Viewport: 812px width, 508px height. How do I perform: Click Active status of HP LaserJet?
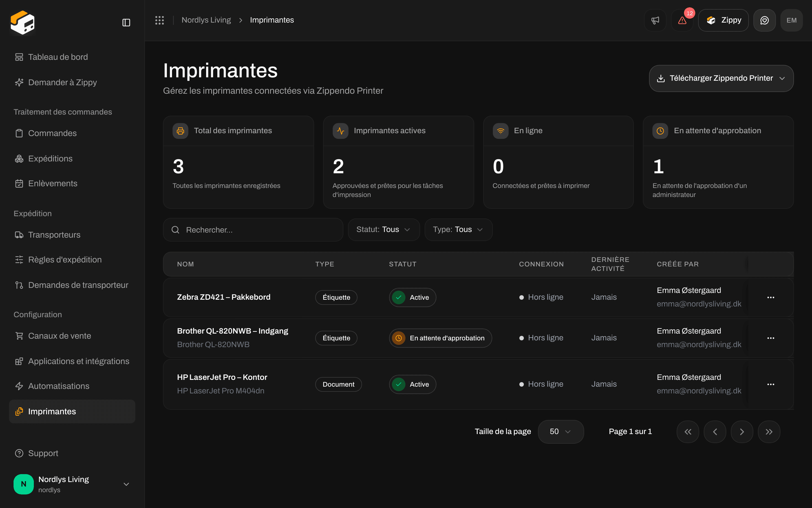(413, 384)
